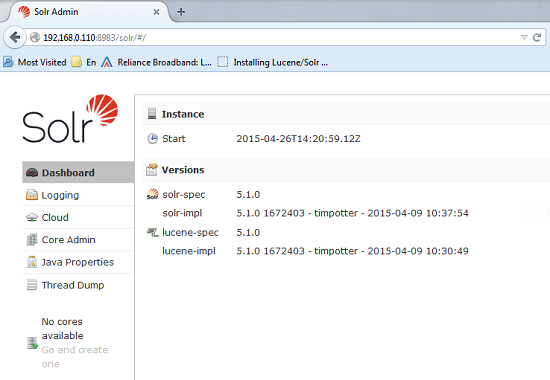
Task: Open Most Visited bookmarks menu
Action: (x=35, y=62)
